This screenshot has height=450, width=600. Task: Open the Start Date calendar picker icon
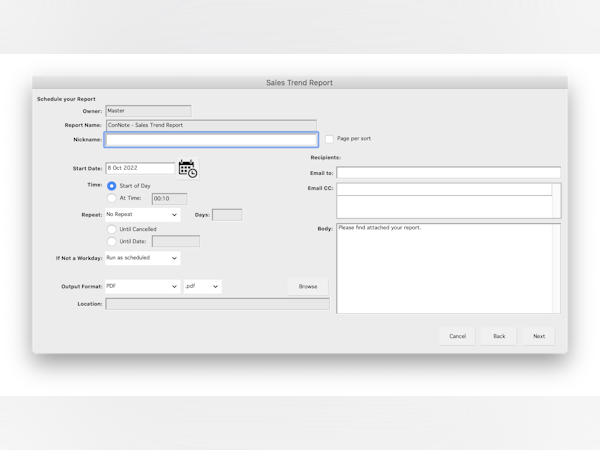(188, 169)
